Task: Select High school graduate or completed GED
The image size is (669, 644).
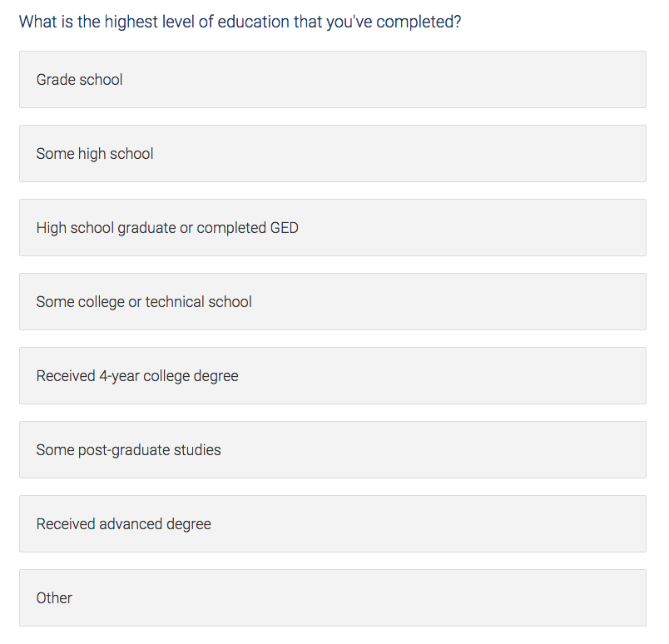Action: [x=333, y=228]
